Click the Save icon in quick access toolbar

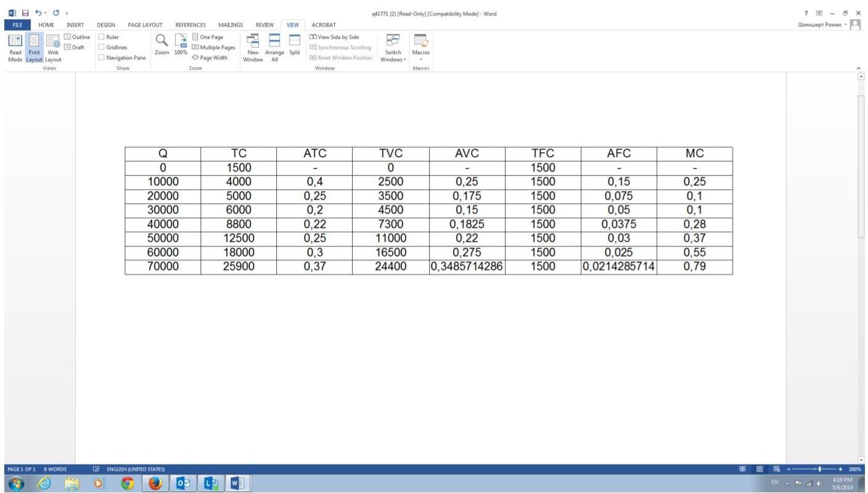(25, 13)
